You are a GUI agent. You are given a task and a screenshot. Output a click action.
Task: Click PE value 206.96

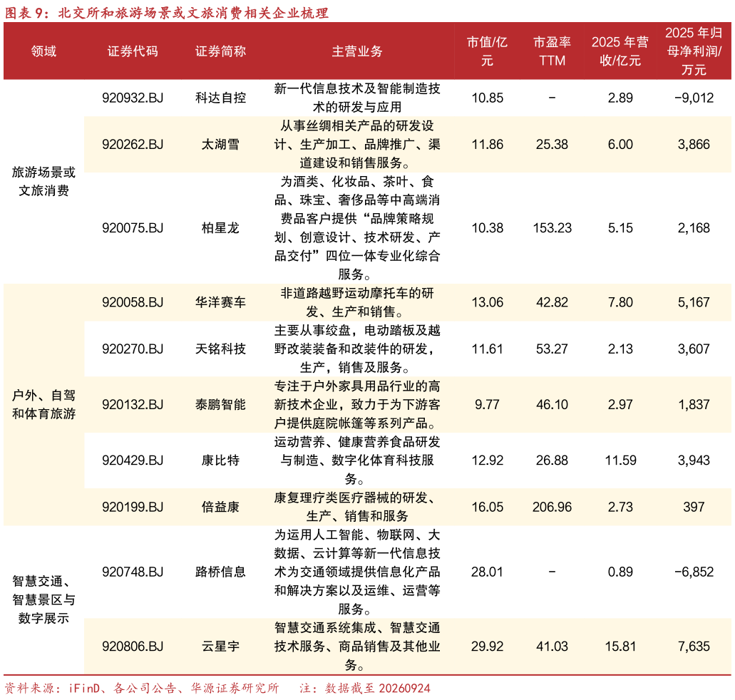coord(552,507)
